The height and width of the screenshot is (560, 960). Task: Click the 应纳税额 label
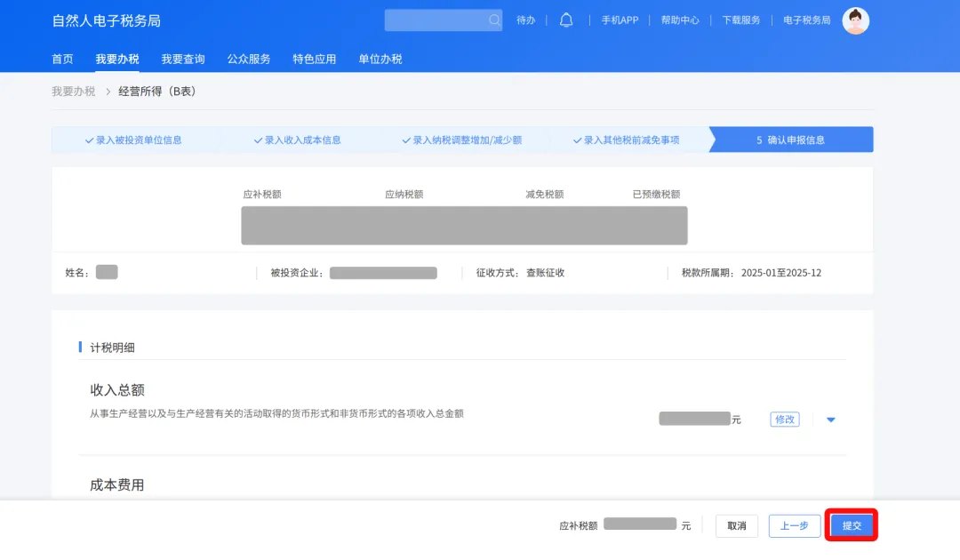[x=404, y=195]
